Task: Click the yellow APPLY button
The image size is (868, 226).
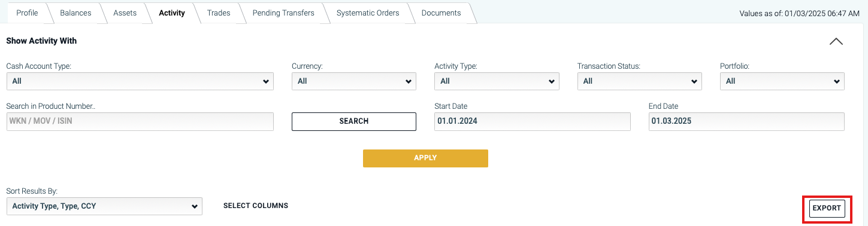Action: (x=425, y=158)
